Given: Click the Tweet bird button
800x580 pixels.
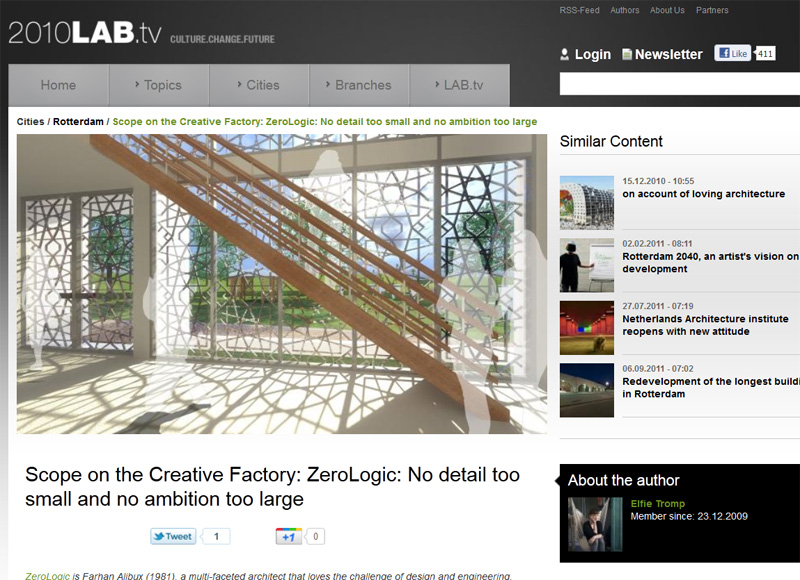Looking at the screenshot, I should click(173, 536).
